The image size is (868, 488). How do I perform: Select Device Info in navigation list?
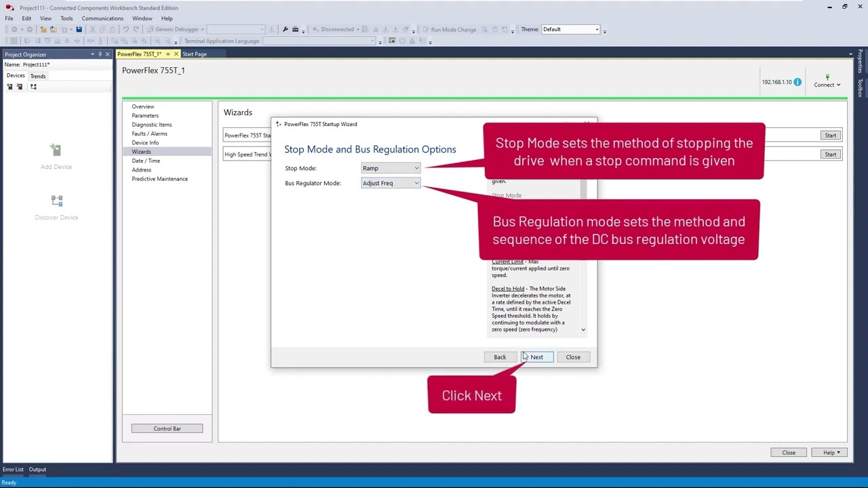(x=145, y=143)
